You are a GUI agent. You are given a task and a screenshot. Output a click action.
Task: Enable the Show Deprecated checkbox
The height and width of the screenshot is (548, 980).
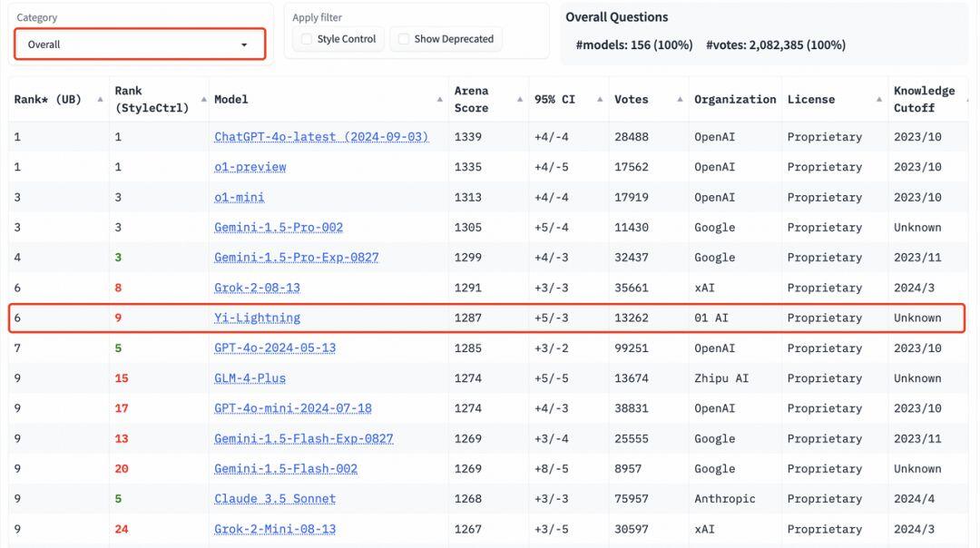404,39
